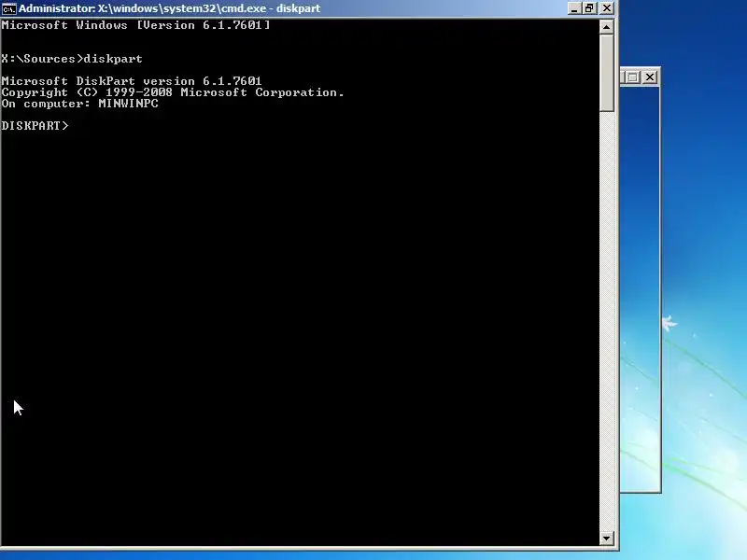Click the Copyright Microsoft Corporation line
This screenshot has height=560, width=747.
pos(173,92)
